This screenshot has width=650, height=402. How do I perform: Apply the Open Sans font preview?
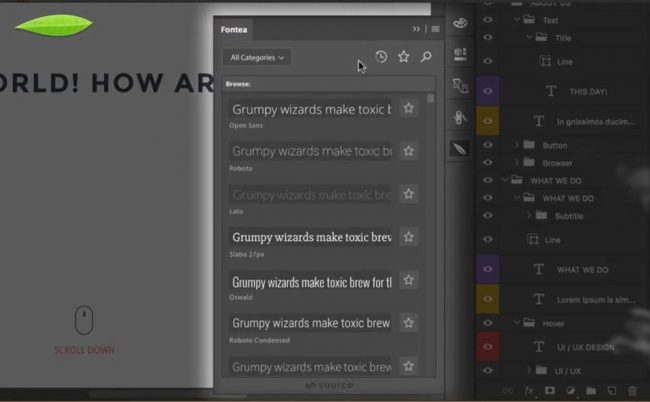310,109
